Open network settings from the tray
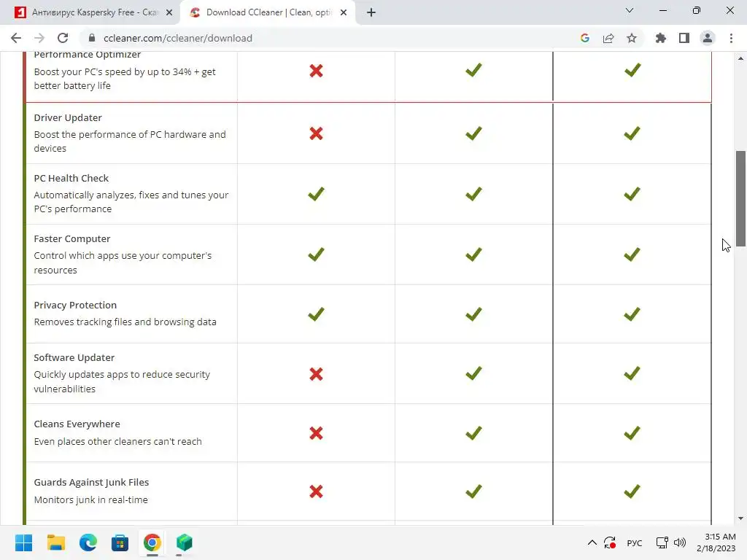This screenshot has width=747, height=560. click(x=662, y=542)
